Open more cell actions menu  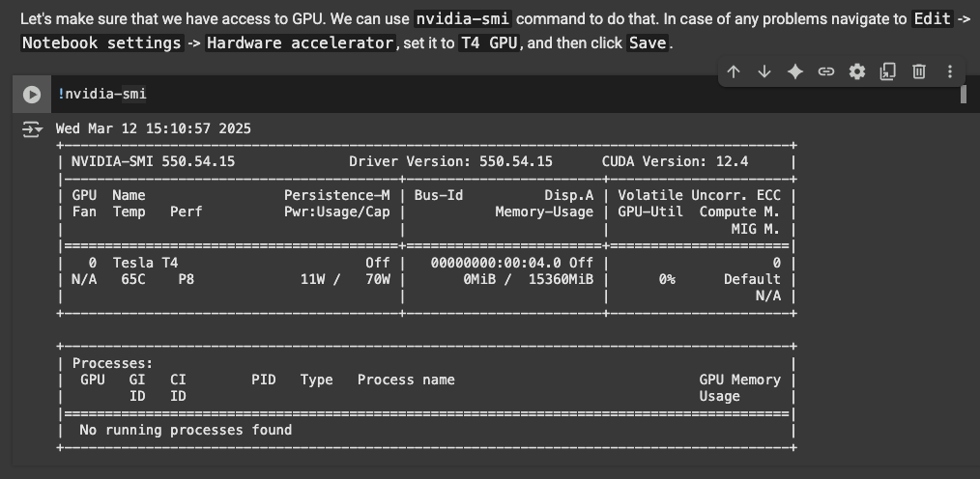949,71
